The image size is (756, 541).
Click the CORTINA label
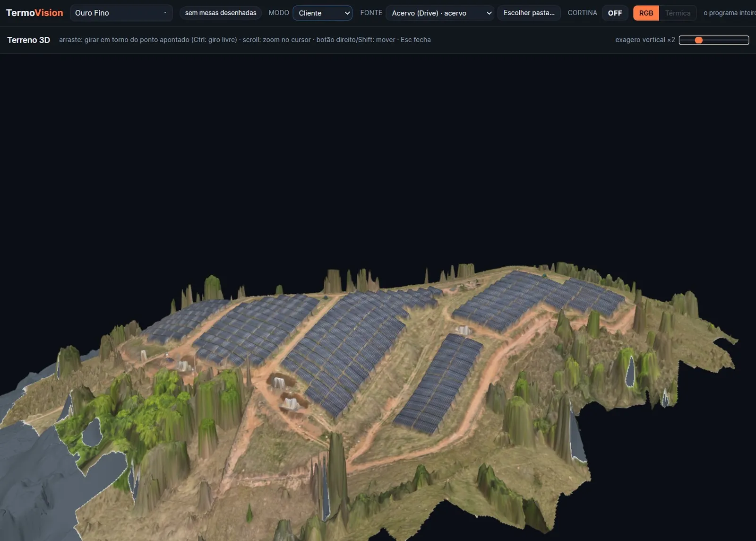pyautogui.click(x=582, y=13)
